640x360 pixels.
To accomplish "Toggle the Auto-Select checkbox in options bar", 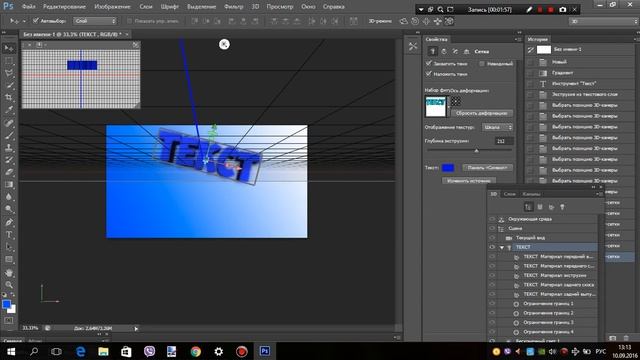I will (36, 20).
